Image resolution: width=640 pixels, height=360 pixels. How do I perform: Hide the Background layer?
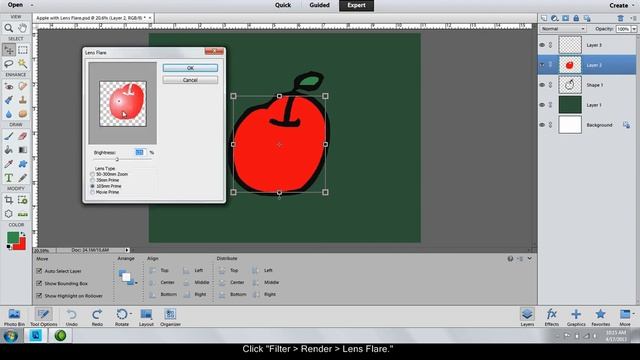tap(542, 125)
